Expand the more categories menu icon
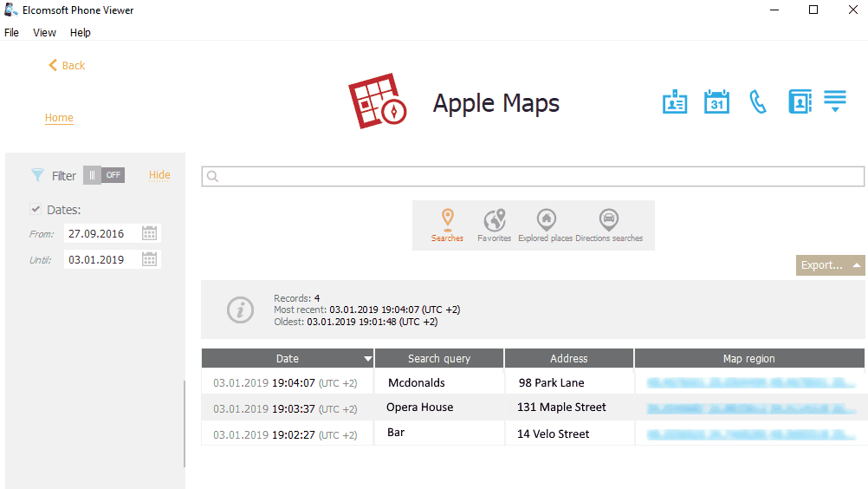This screenshot has height=489, width=868. point(835,101)
